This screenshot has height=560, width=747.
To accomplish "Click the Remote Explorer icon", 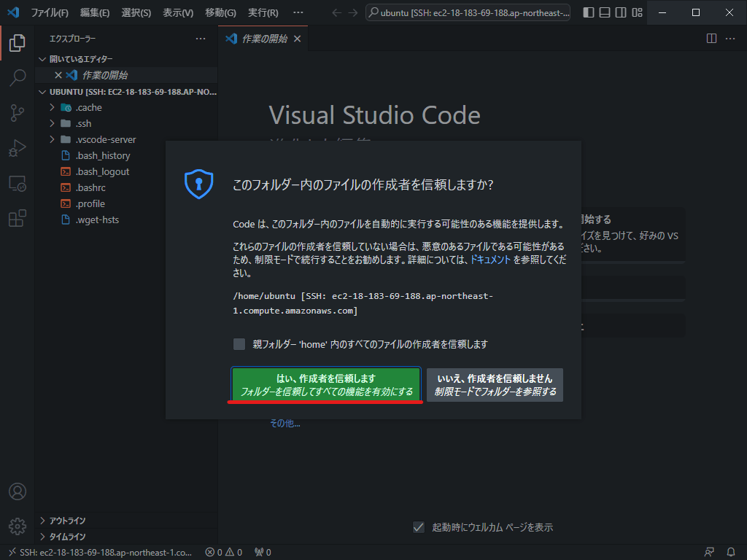I will pyautogui.click(x=18, y=183).
